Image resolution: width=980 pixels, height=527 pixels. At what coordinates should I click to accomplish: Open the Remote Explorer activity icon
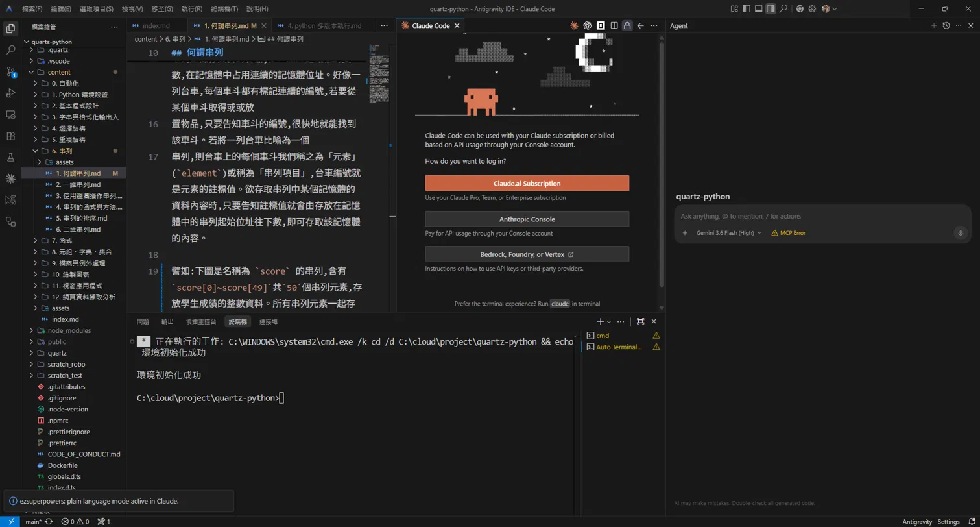click(x=10, y=114)
